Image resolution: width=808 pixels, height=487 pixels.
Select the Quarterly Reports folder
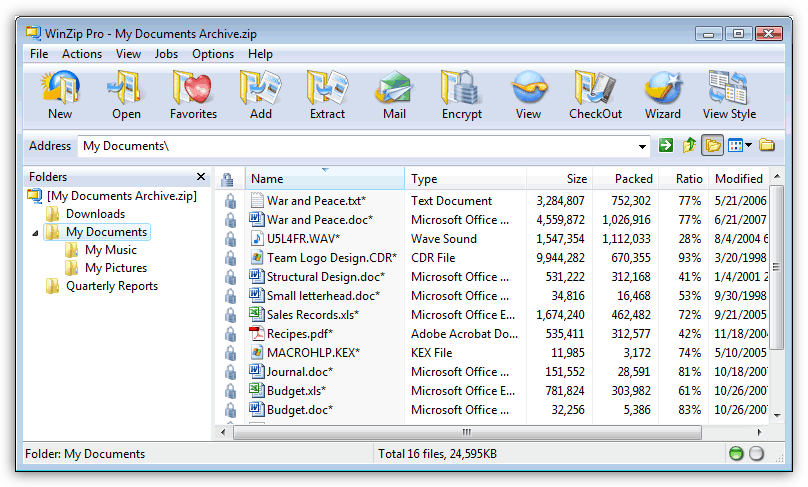coord(112,286)
